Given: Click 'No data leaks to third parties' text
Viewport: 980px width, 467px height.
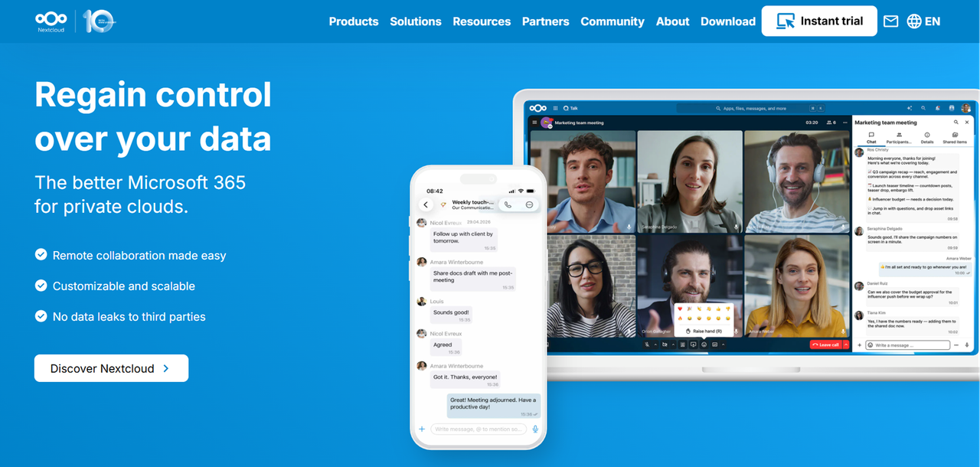Looking at the screenshot, I should 129,317.
